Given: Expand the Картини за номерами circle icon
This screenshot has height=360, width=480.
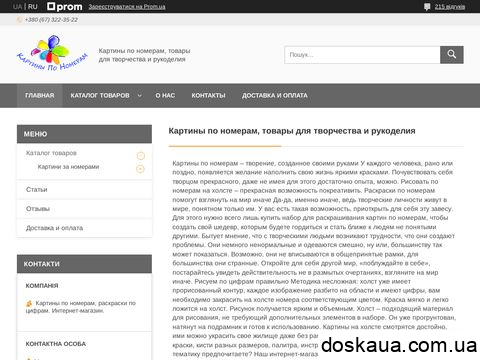Looking at the screenshot, I should click(141, 169).
